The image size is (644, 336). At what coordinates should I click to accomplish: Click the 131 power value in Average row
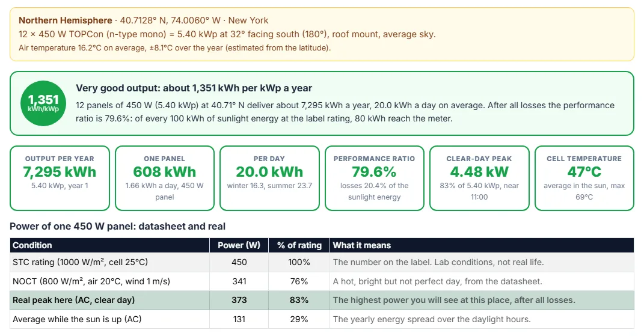tap(239, 319)
